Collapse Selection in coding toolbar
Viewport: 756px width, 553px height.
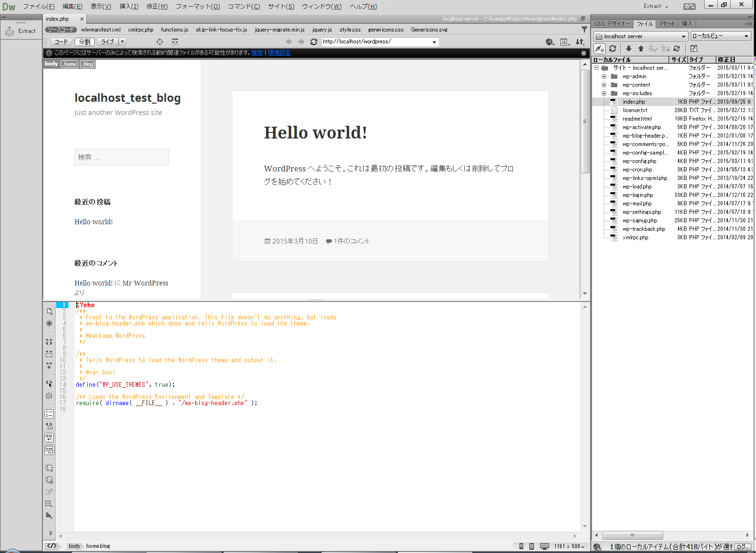click(49, 353)
